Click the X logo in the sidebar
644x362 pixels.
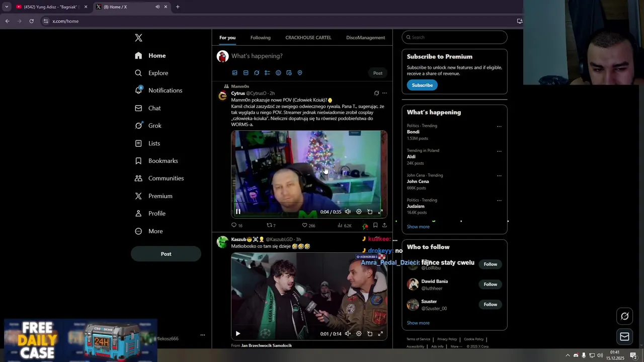(138, 38)
